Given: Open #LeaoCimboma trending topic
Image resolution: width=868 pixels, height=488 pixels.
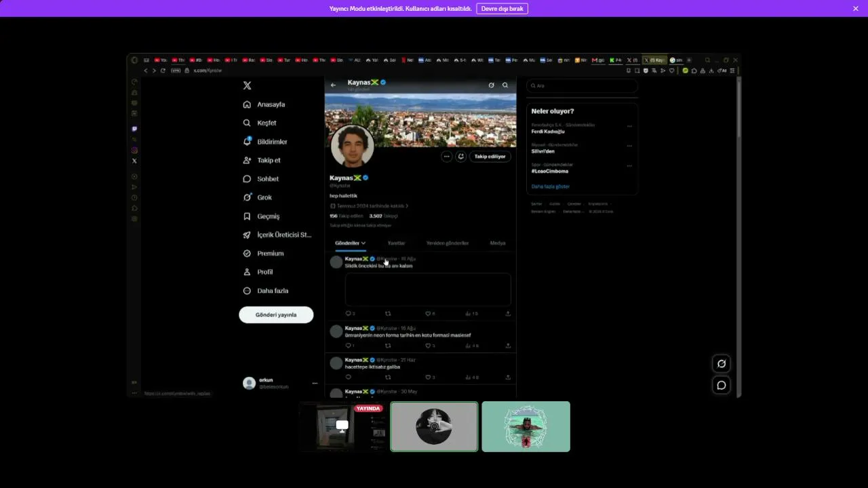Looking at the screenshot, I should click(550, 171).
